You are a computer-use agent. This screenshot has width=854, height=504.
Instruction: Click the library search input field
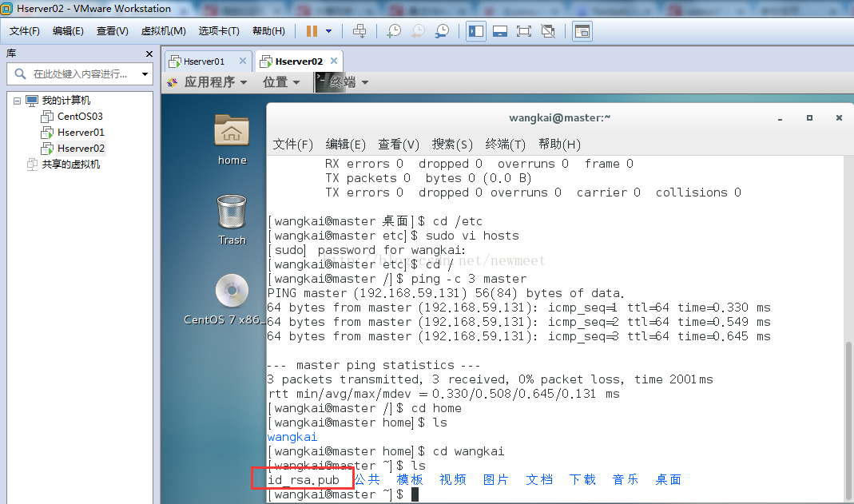pyautogui.click(x=79, y=74)
